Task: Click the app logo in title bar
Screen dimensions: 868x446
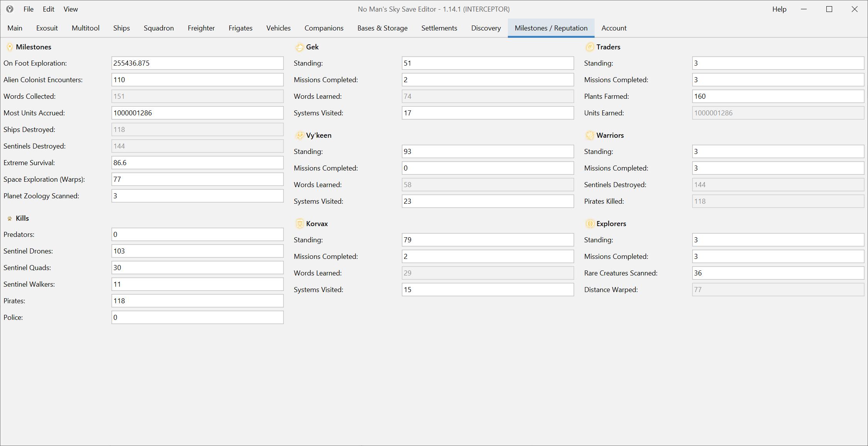Action: [x=10, y=9]
